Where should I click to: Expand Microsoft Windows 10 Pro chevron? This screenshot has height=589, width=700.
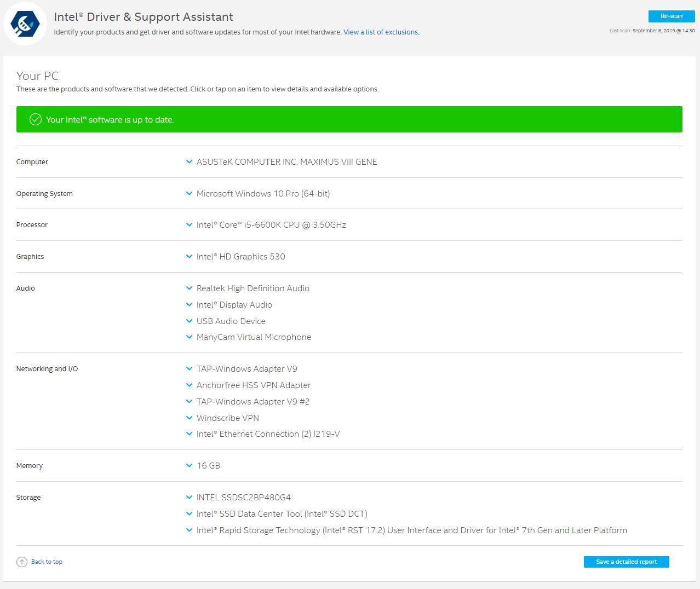coord(189,194)
